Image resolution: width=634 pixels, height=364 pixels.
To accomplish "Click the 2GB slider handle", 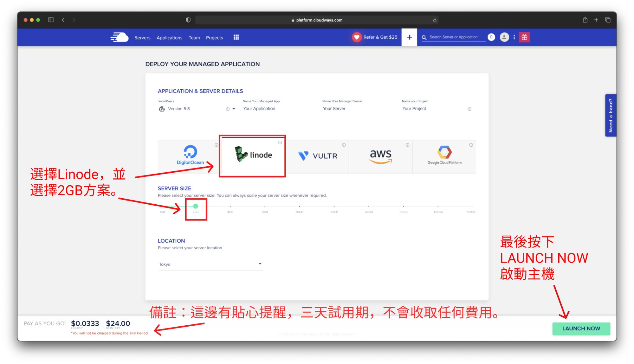I will [196, 206].
